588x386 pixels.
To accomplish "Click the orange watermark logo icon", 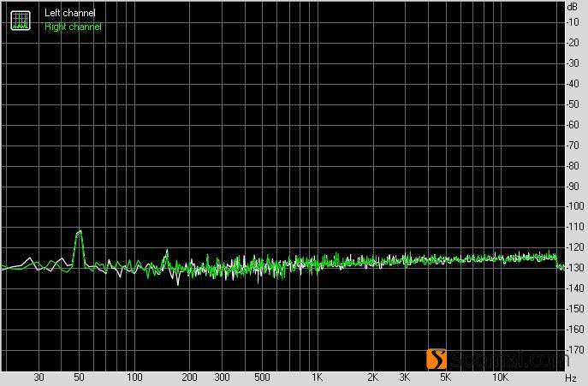I will [x=438, y=359].
